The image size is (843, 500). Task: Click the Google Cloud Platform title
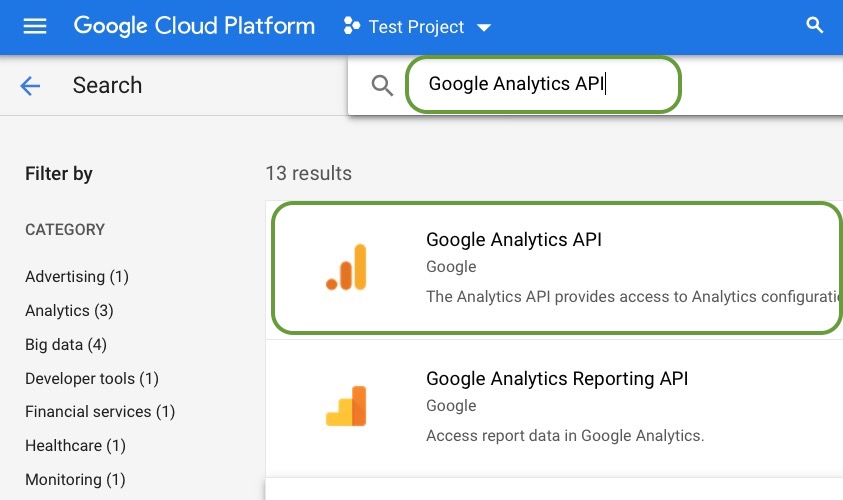[194, 27]
